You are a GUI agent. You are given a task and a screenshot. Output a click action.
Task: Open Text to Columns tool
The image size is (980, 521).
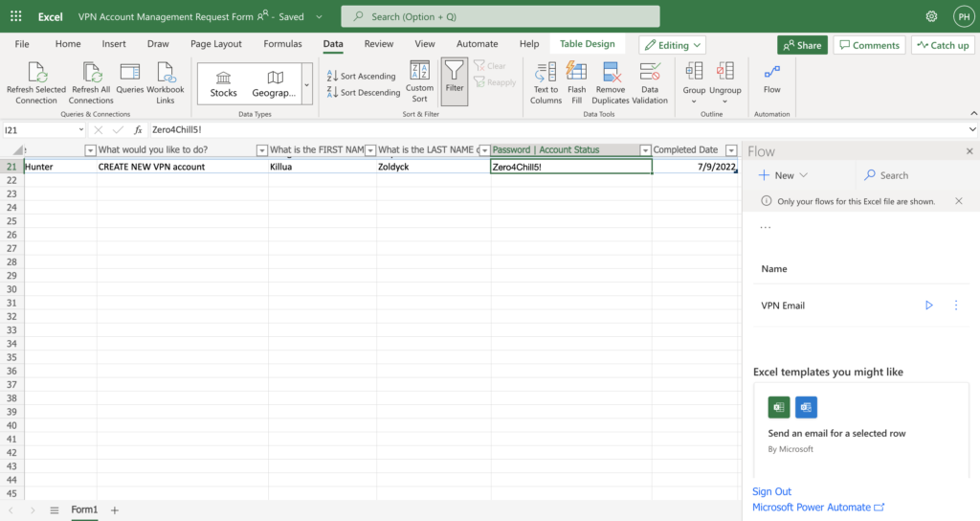(546, 80)
